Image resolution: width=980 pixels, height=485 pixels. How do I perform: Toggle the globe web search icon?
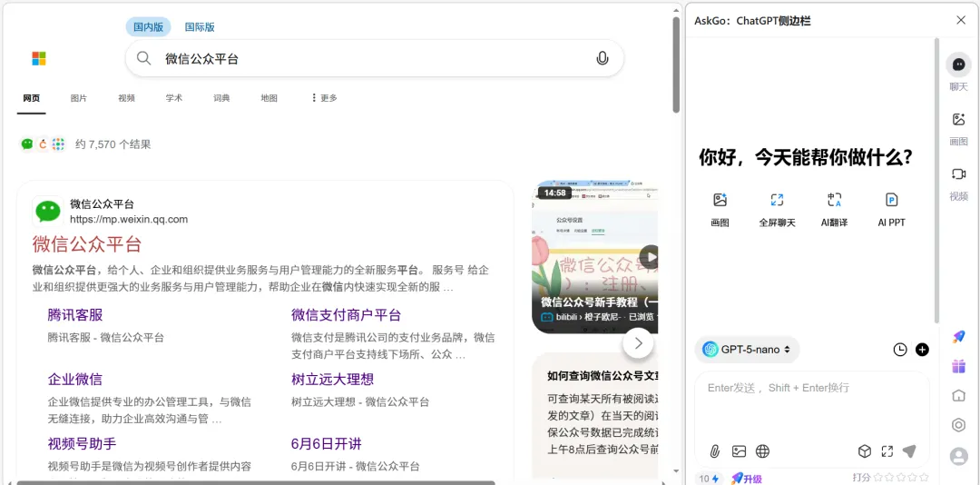click(x=762, y=451)
